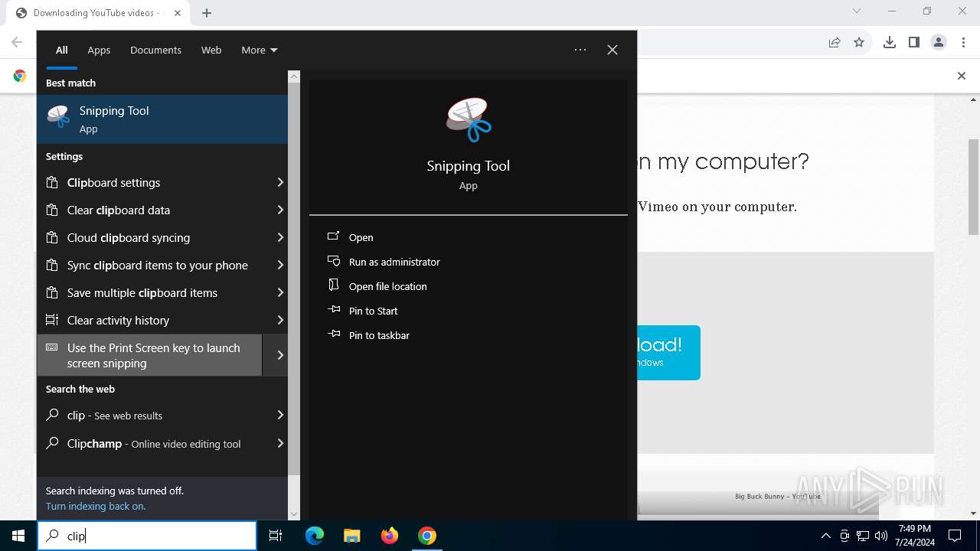The image size is (980, 551).
Task: Click Turn indexing back on link
Action: (x=96, y=506)
